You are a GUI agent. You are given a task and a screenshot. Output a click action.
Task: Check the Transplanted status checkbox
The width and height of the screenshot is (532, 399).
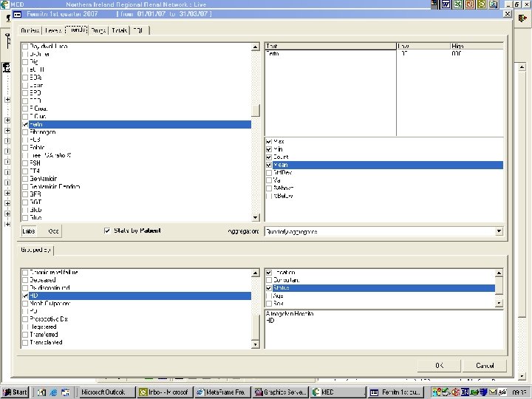(x=25, y=343)
